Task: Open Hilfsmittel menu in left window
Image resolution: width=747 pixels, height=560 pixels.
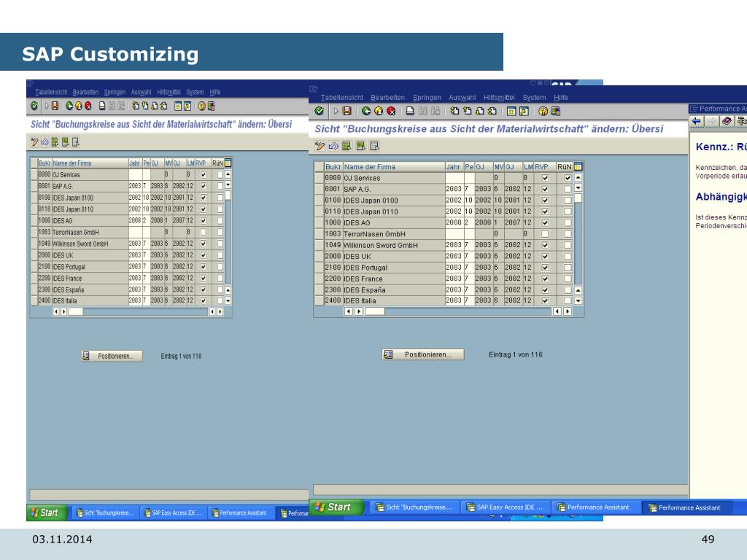Action: pos(169,92)
